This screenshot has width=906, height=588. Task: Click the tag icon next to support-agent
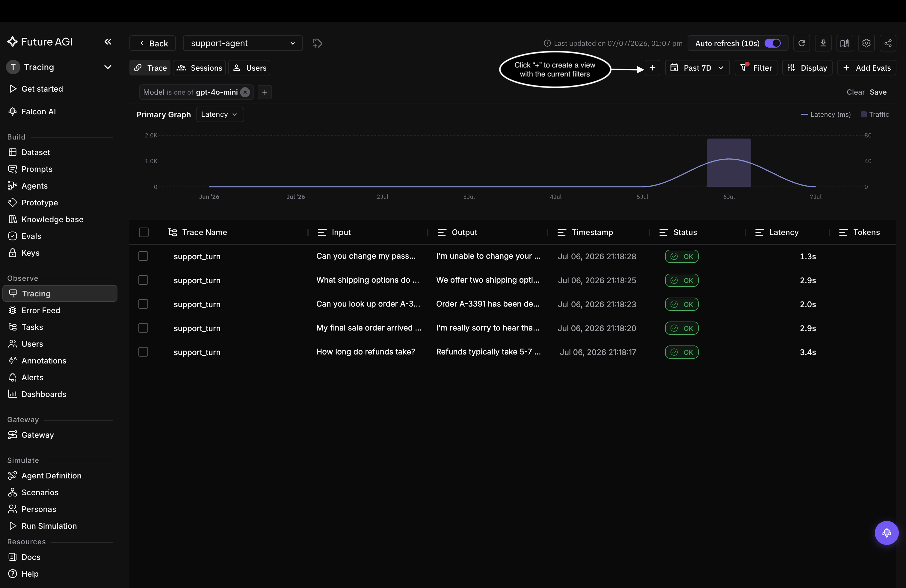point(318,43)
